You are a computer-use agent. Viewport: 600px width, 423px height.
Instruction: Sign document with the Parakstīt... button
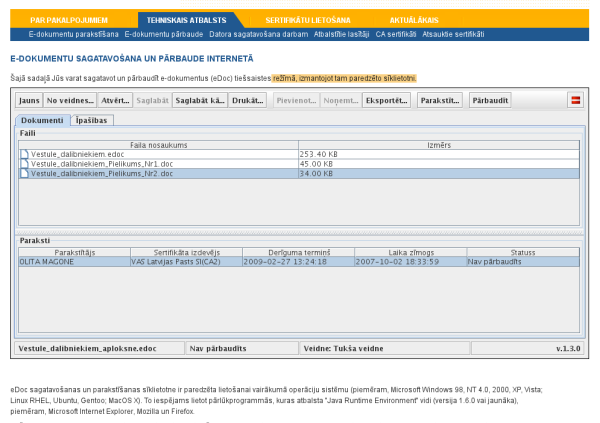[440, 100]
